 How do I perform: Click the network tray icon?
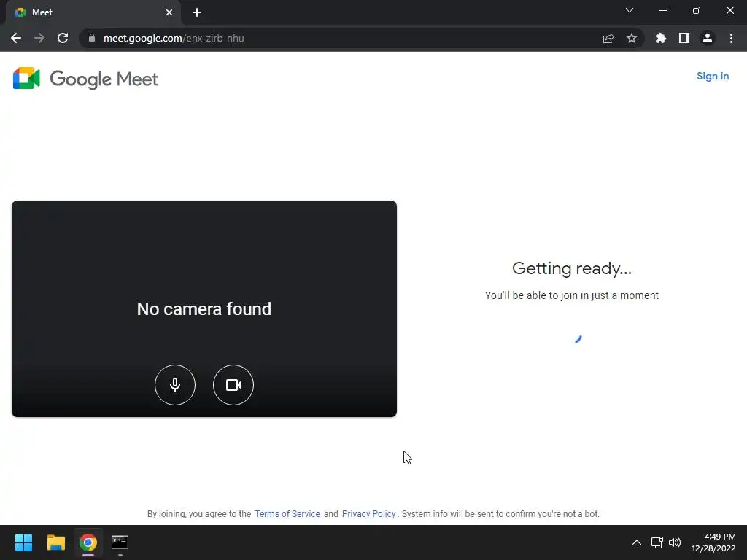[x=657, y=542]
